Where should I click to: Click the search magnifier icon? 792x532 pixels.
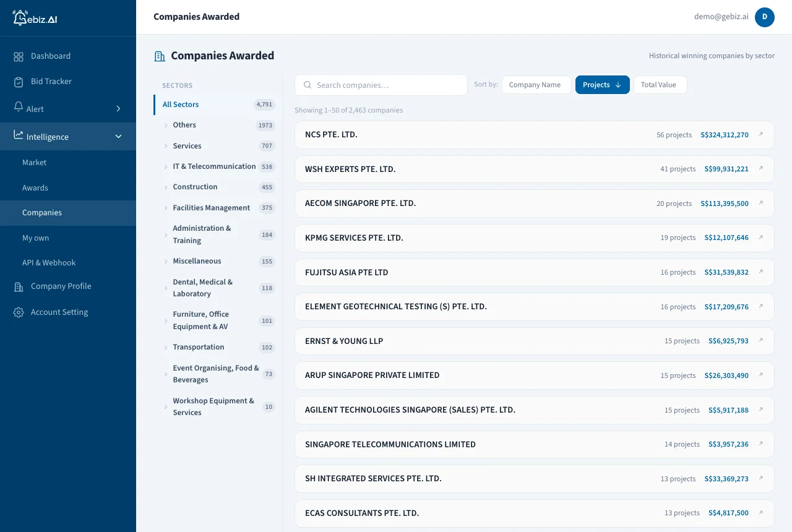pyautogui.click(x=307, y=85)
